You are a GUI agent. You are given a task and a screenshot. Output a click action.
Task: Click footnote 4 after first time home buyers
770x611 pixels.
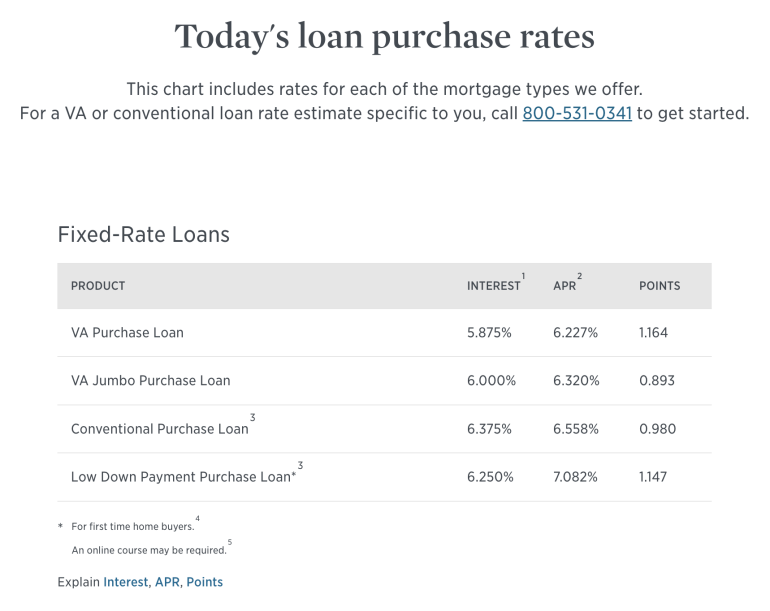tap(198, 518)
